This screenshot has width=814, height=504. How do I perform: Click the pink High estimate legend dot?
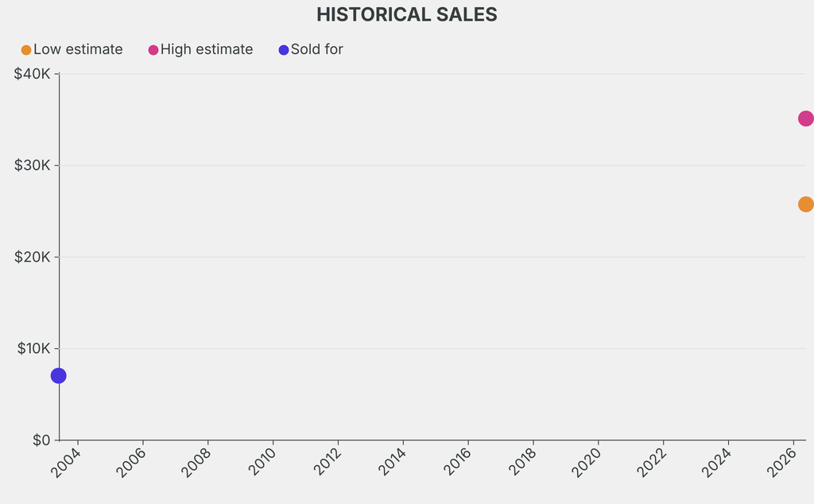(153, 50)
